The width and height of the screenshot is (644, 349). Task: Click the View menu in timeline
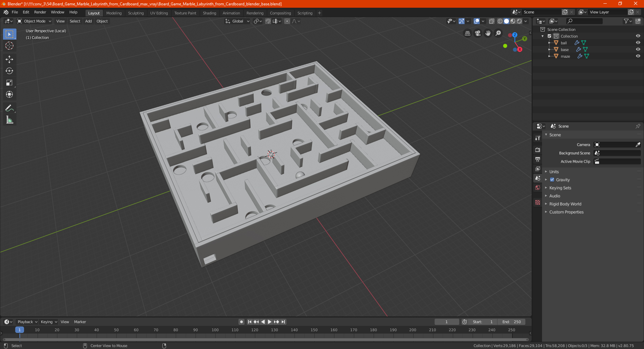(x=65, y=322)
